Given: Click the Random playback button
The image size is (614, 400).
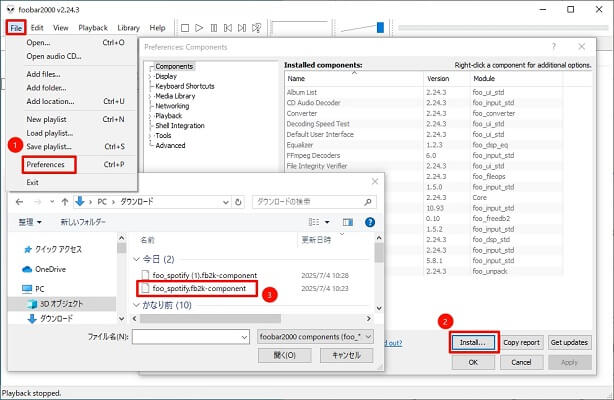Looking at the screenshot, I should [256, 28].
